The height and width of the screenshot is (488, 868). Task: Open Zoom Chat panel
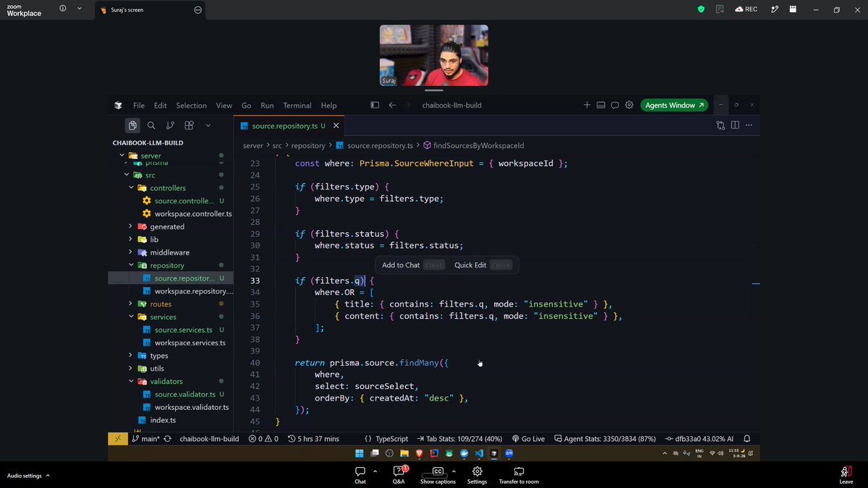(360, 475)
